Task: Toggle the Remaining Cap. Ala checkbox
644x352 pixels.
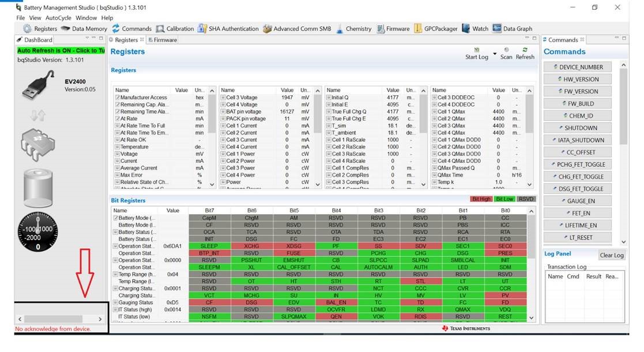Action: click(x=118, y=104)
